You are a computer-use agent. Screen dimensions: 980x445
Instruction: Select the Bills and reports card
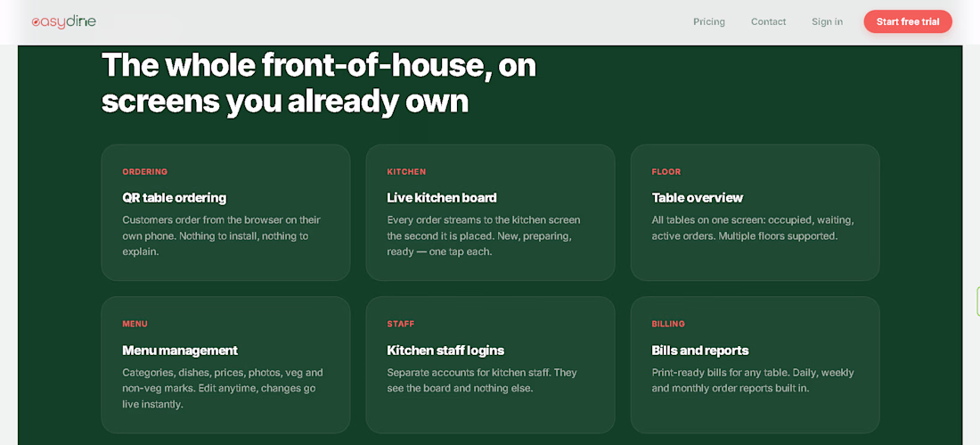point(755,365)
